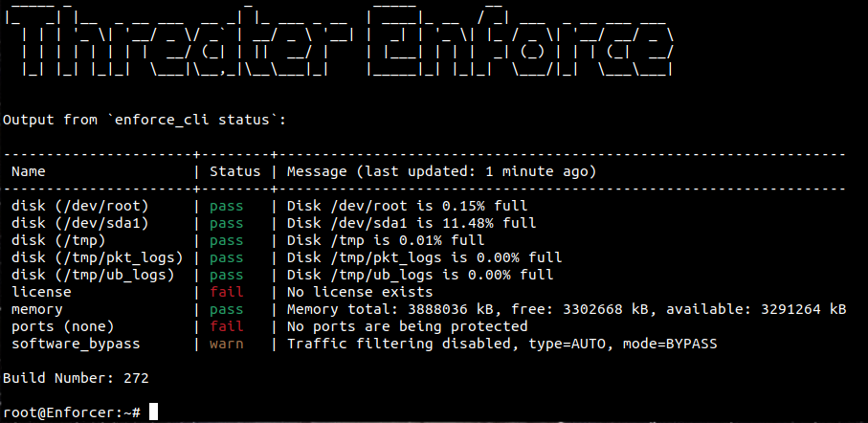Click the disk (/tmp/ub_logs) name entry

click(93, 275)
